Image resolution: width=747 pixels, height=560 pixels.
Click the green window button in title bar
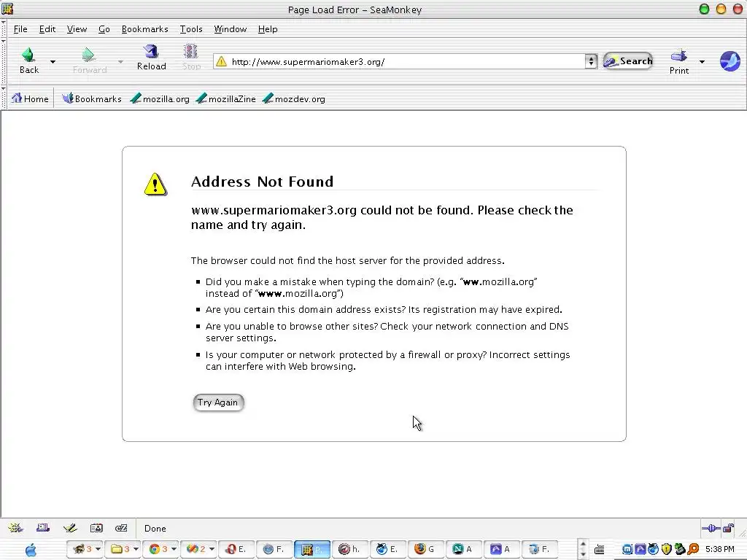pyautogui.click(x=704, y=9)
